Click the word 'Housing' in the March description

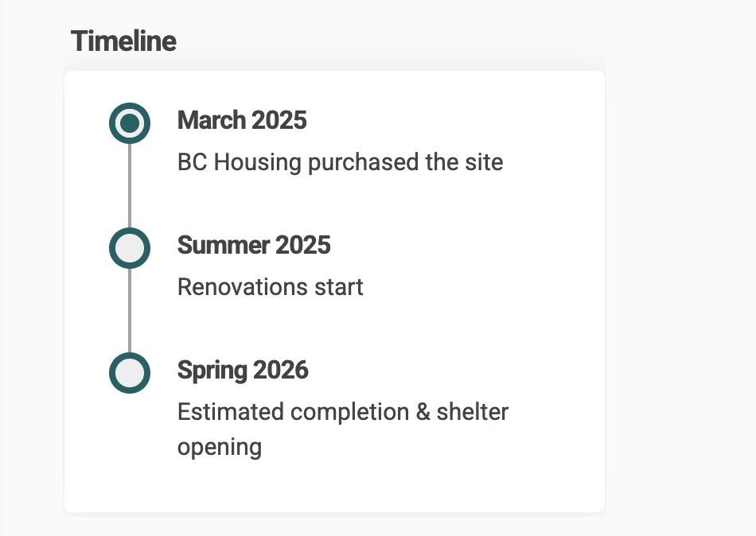tap(258, 162)
